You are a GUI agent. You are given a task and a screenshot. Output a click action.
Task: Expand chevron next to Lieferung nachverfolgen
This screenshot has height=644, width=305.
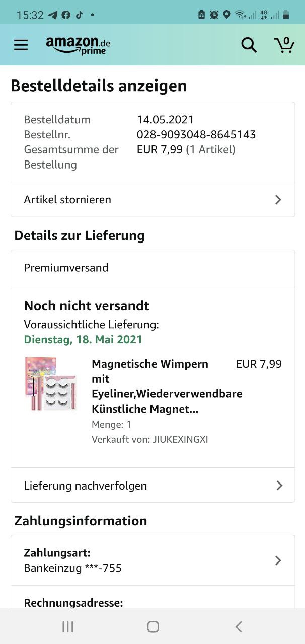(279, 486)
